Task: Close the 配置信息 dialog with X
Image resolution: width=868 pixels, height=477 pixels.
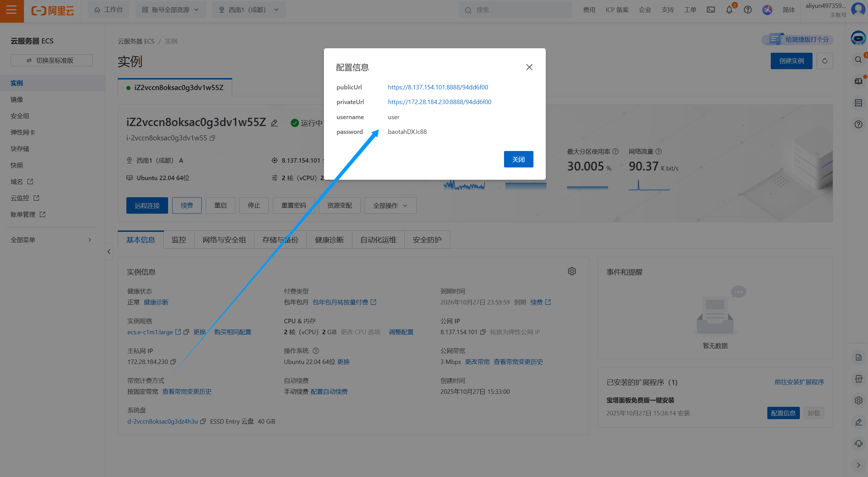Action: pos(529,67)
